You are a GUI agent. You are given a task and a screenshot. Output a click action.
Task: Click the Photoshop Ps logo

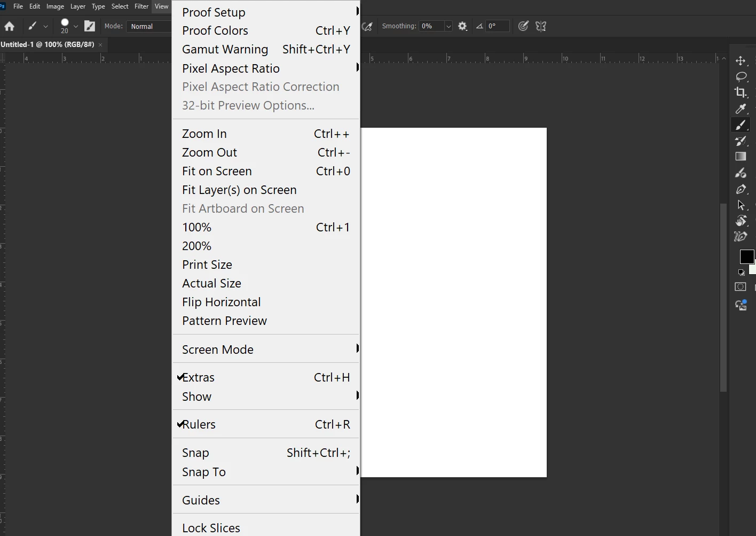click(x=3, y=6)
